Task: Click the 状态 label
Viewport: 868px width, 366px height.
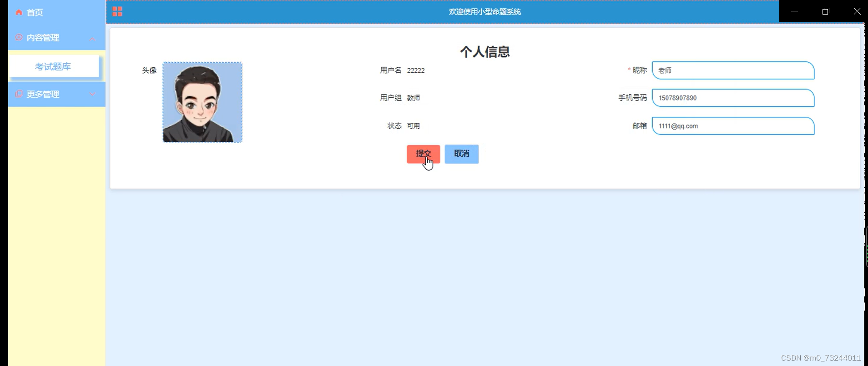Action: pos(394,126)
